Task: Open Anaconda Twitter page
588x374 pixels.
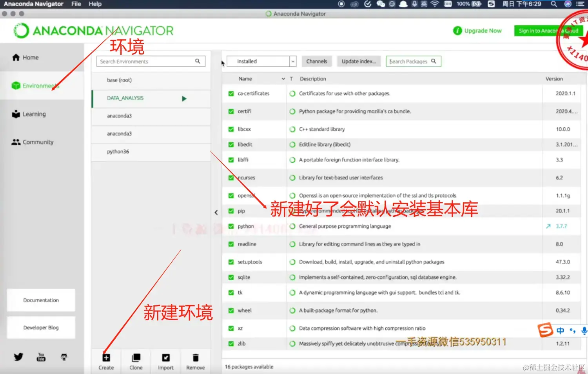Action: pyautogui.click(x=18, y=357)
